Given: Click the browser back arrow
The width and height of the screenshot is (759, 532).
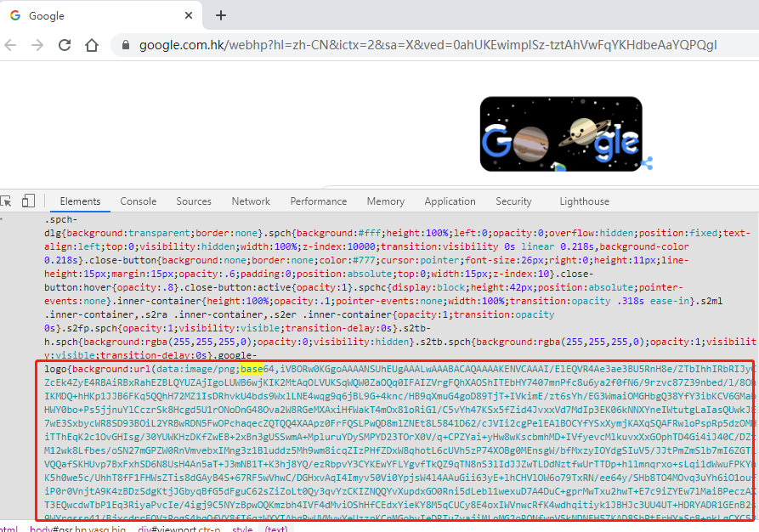Looking at the screenshot, I should [x=10, y=45].
